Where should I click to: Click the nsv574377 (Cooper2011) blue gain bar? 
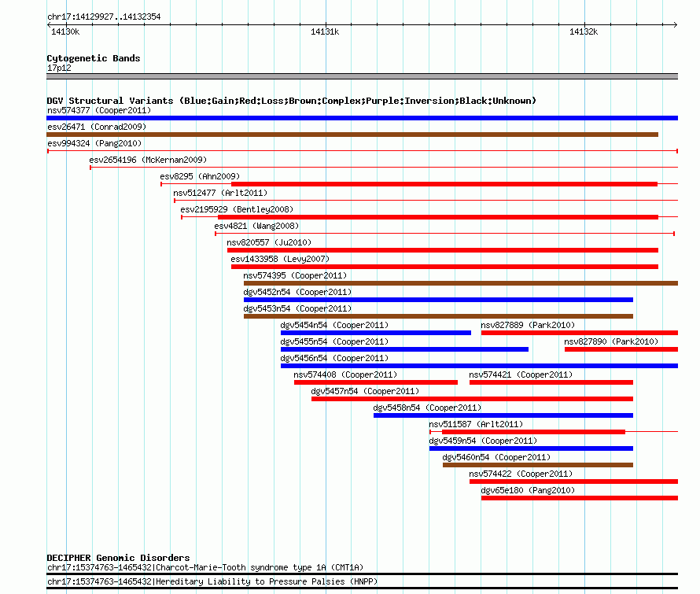362,118
